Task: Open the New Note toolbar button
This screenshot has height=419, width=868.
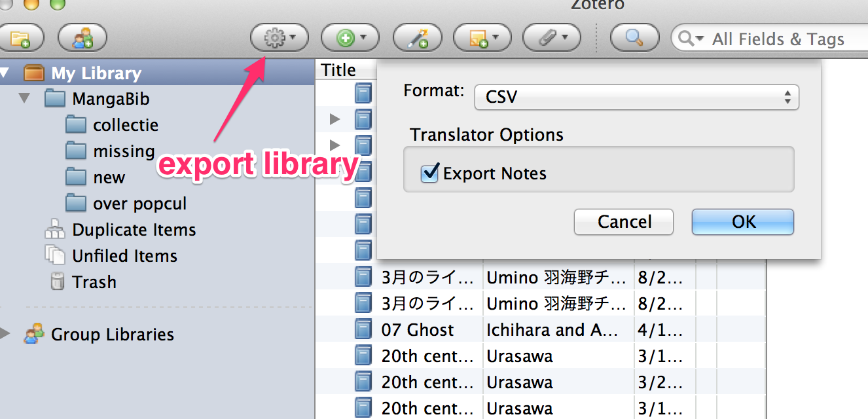Action: (x=481, y=39)
